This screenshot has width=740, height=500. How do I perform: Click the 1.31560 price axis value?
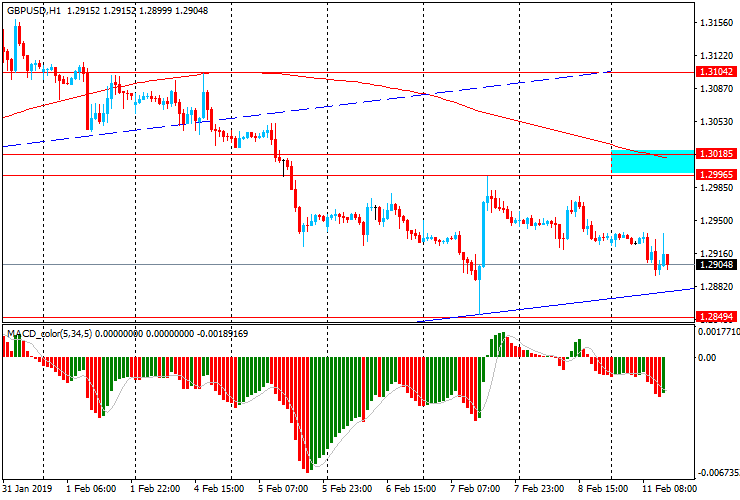[x=716, y=23]
